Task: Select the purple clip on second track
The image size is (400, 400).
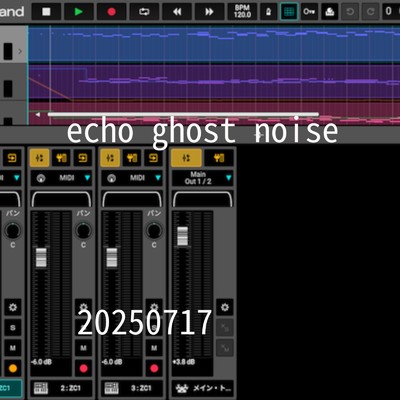Action: coord(213,82)
